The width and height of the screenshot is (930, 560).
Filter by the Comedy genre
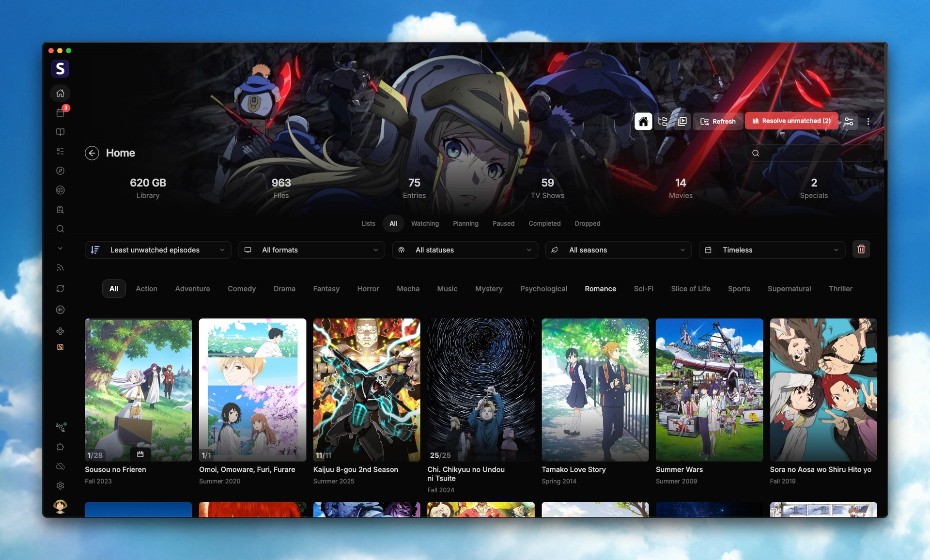click(x=242, y=289)
